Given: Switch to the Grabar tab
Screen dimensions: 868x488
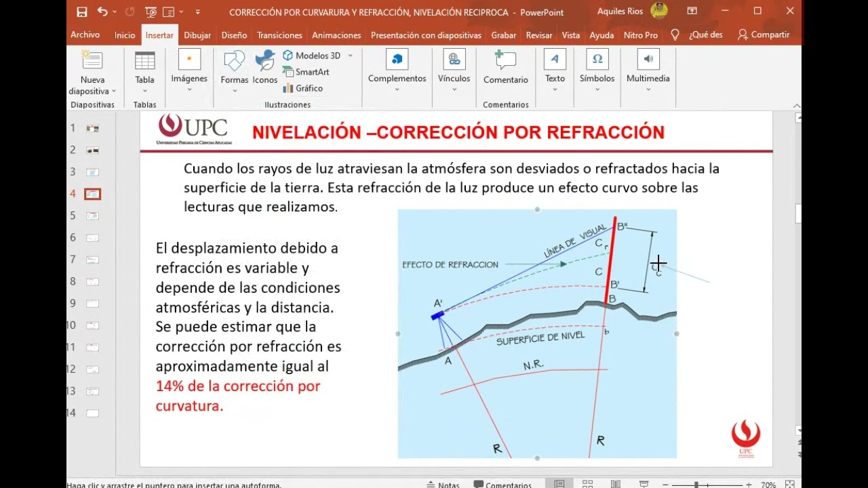Looking at the screenshot, I should 504,35.
